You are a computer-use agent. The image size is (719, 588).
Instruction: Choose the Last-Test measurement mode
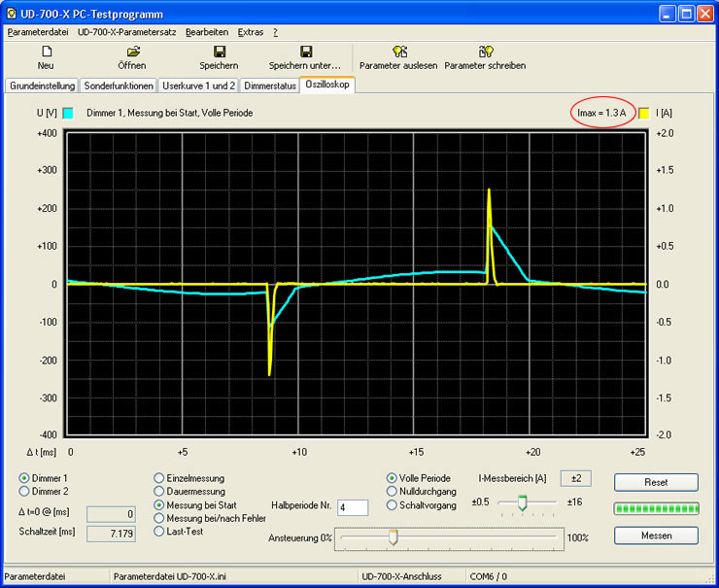point(159,531)
